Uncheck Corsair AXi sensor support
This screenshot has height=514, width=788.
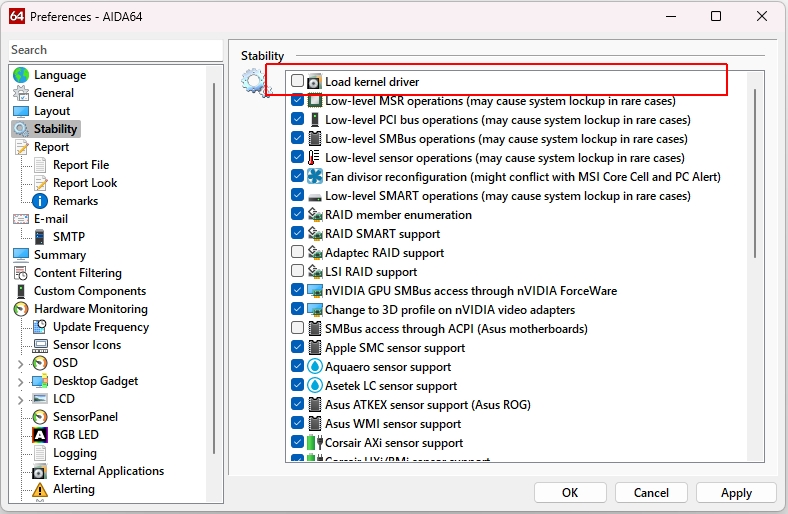[298, 442]
